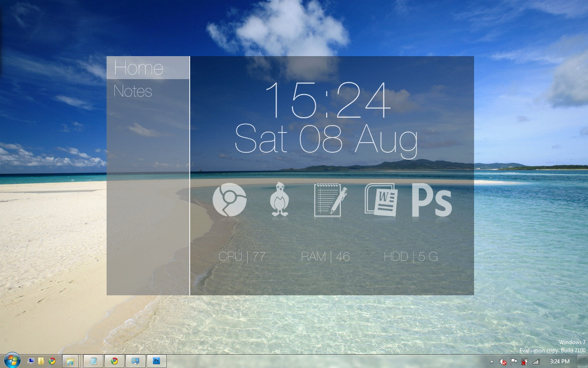Click the CPU | 77 readout
The height and width of the screenshot is (368, 588).
coord(242,256)
